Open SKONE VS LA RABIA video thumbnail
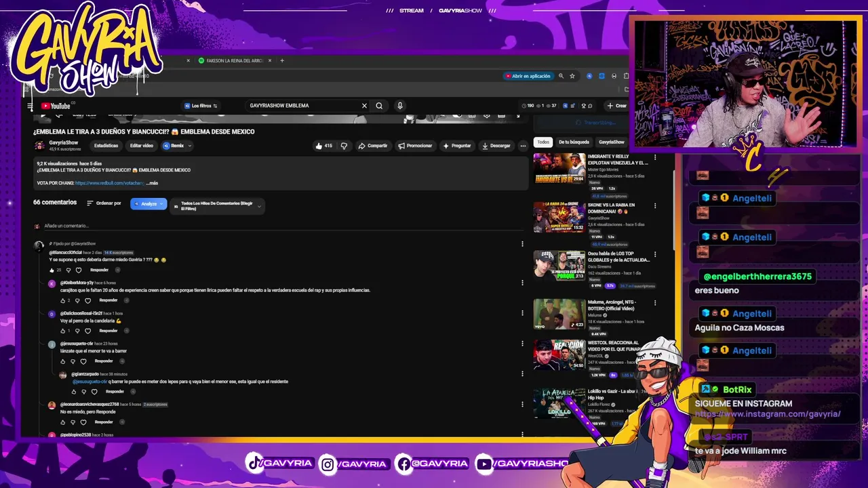Screen dimensions: 868x488 559,217
